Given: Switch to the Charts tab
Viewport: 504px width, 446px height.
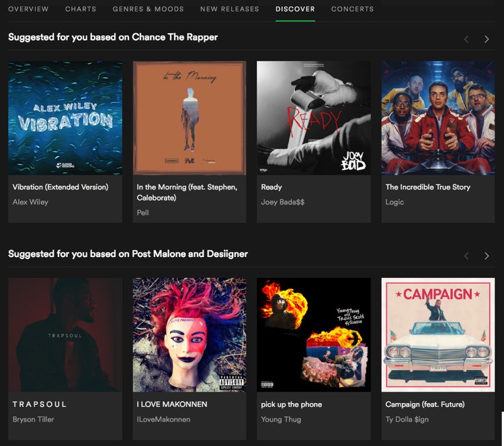Looking at the screenshot, I should tap(81, 9).
